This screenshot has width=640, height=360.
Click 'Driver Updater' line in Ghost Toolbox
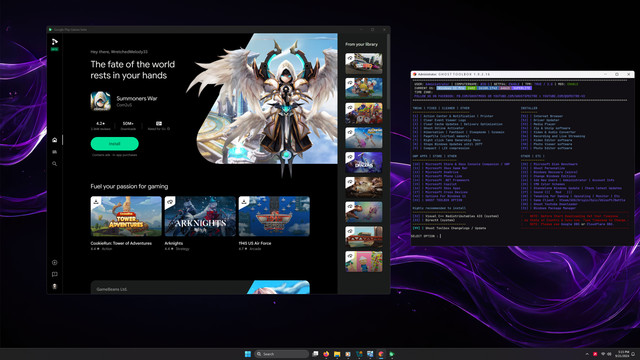pyautogui.click(x=547, y=120)
